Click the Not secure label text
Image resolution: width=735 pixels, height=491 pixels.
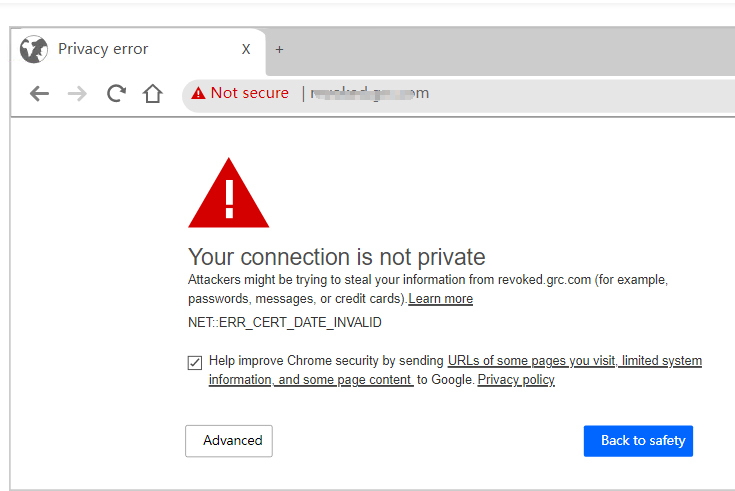249,93
